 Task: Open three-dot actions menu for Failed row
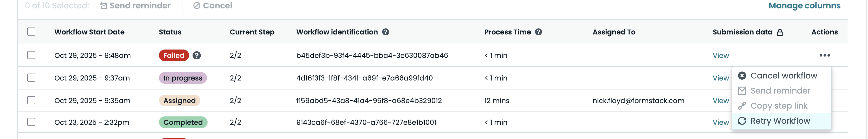tap(825, 55)
